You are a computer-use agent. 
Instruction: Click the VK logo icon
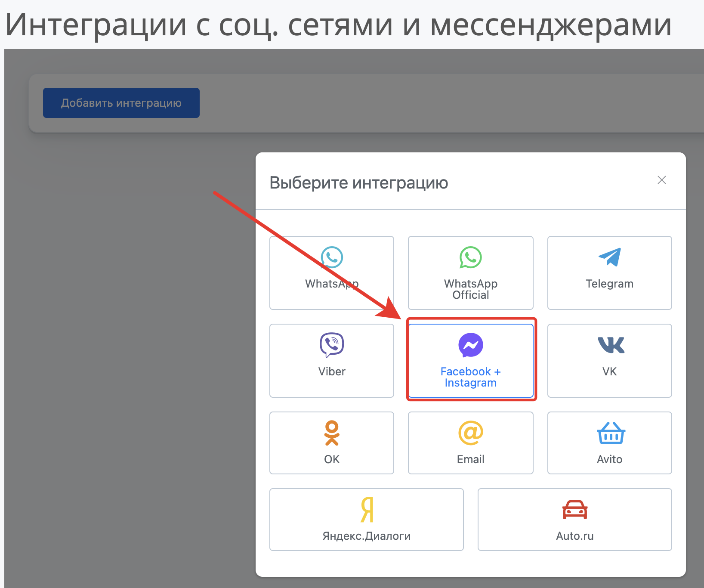pos(611,345)
